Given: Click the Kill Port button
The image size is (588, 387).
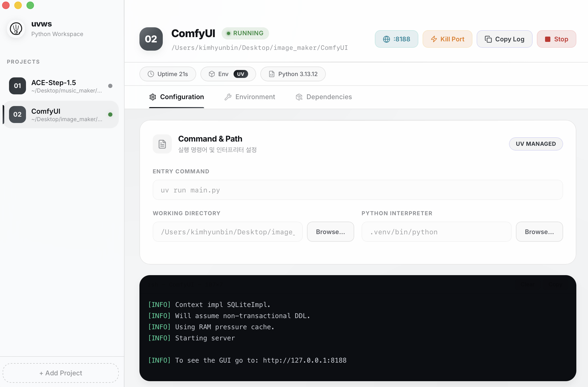Looking at the screenshot, I should tap(447, 39).
